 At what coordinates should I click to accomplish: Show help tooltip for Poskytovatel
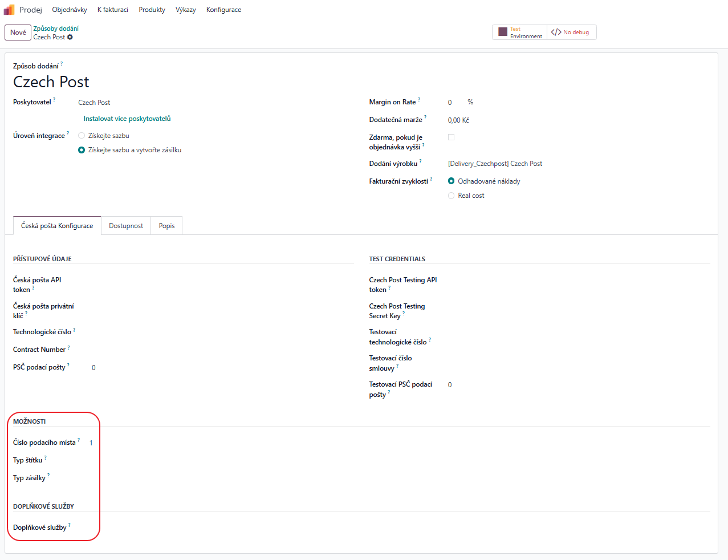click(x=54, y=100)
